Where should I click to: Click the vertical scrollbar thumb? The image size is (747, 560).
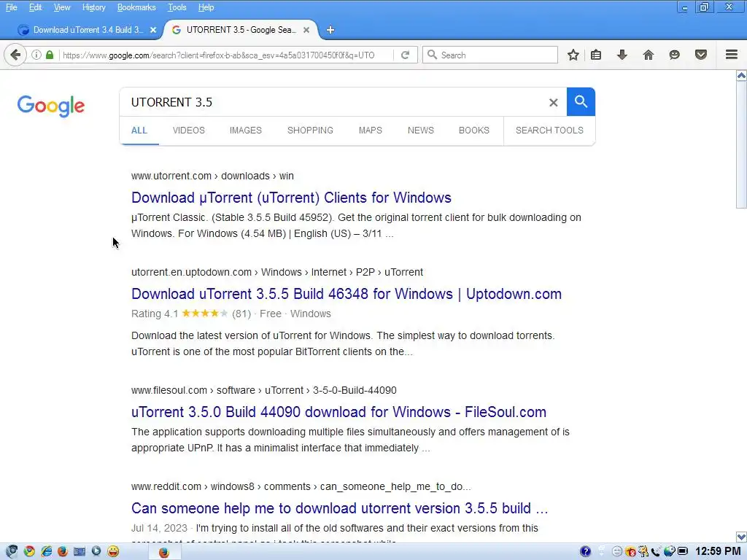pos(741,144)
